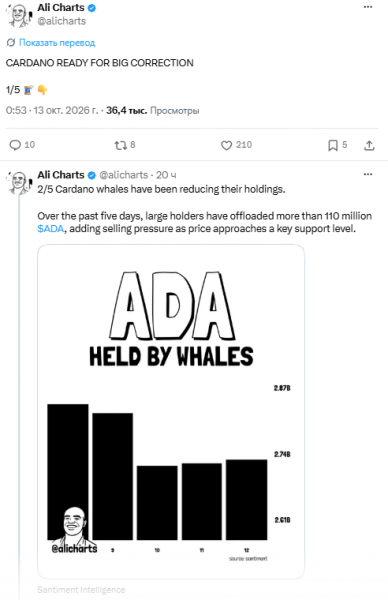388x600 pixels.
Task: Bookmark the main tweet
Action: click(x=333, y=145)
